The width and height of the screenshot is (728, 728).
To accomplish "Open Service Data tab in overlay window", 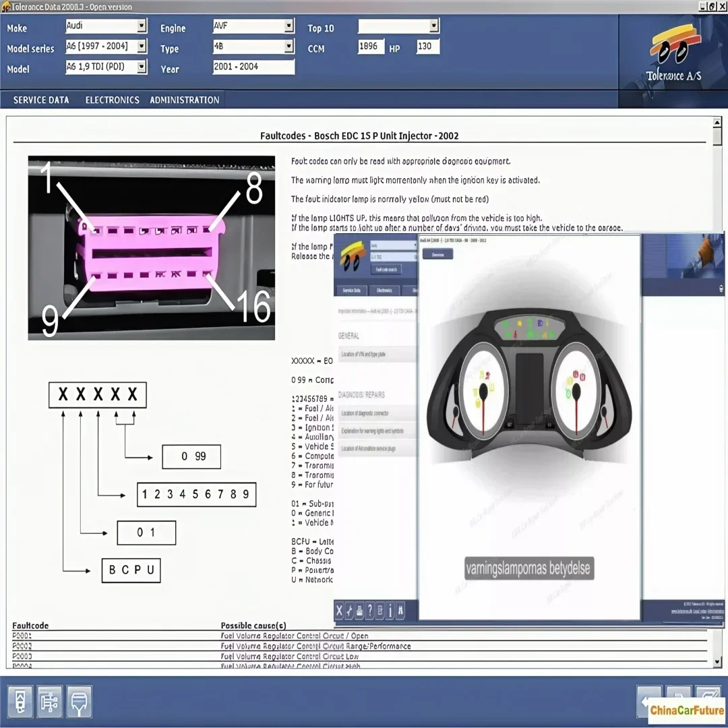I will pyautogui.click(x=351, y=290).
